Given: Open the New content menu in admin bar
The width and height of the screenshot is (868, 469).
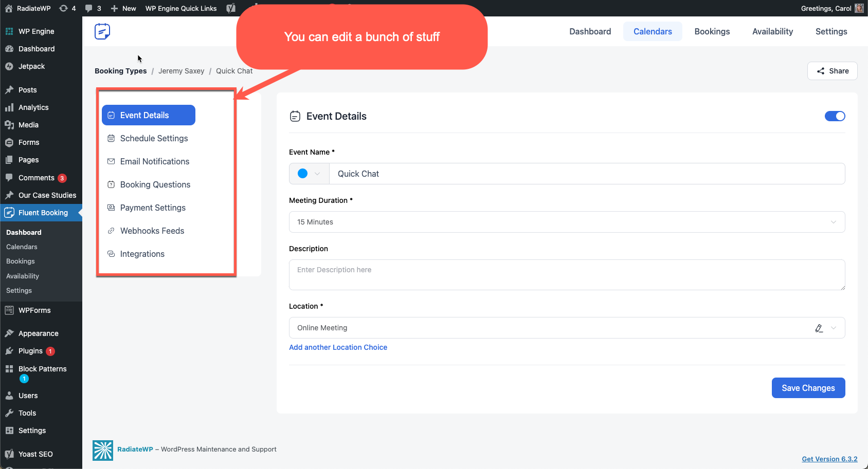Looking at the screenshot, I should click(123, 8).
